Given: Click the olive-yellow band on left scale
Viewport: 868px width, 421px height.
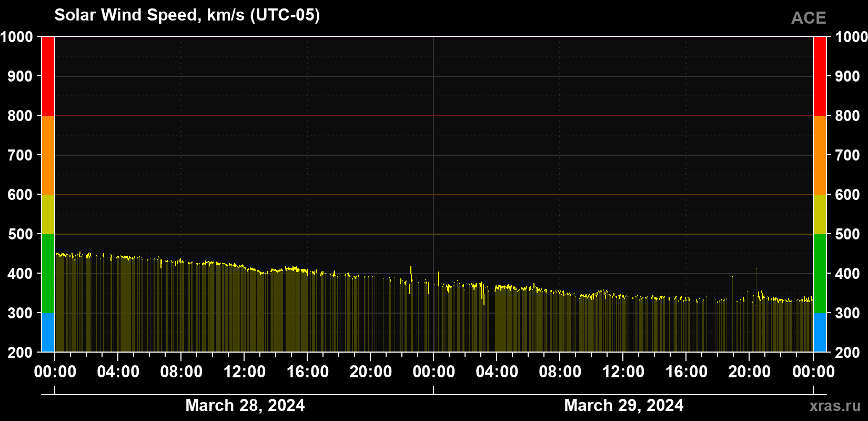Looking at the screenshot, I should [x=48, y=214].
